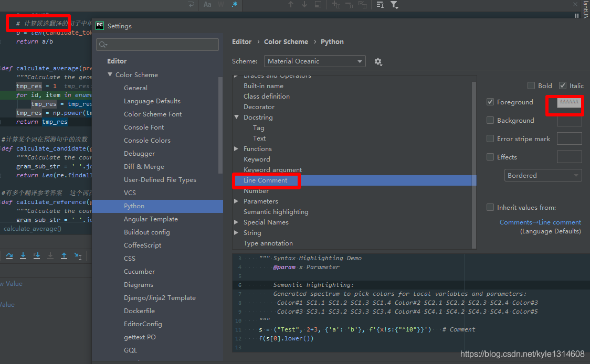Select Language Defaults settings page
Image resolution: width=590 pixels, height=364 pixels.
152,101
